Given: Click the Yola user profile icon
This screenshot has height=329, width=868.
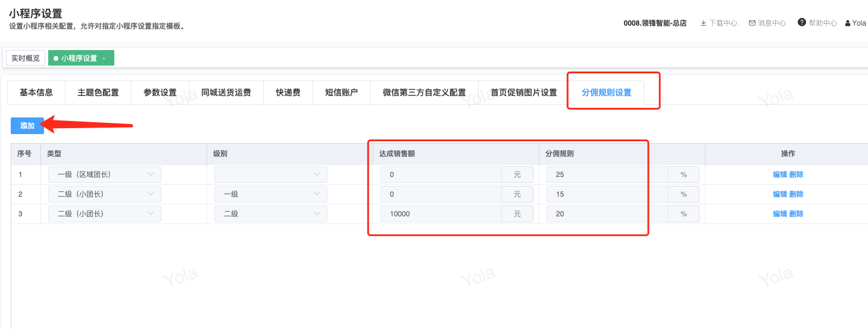Looking at the screenshot, I should point(848,23).
